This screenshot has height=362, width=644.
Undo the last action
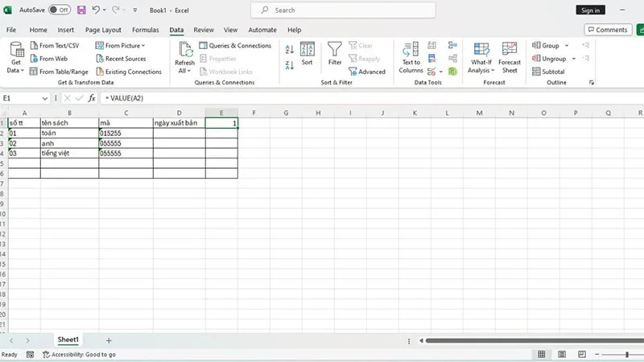pos(96,10)
